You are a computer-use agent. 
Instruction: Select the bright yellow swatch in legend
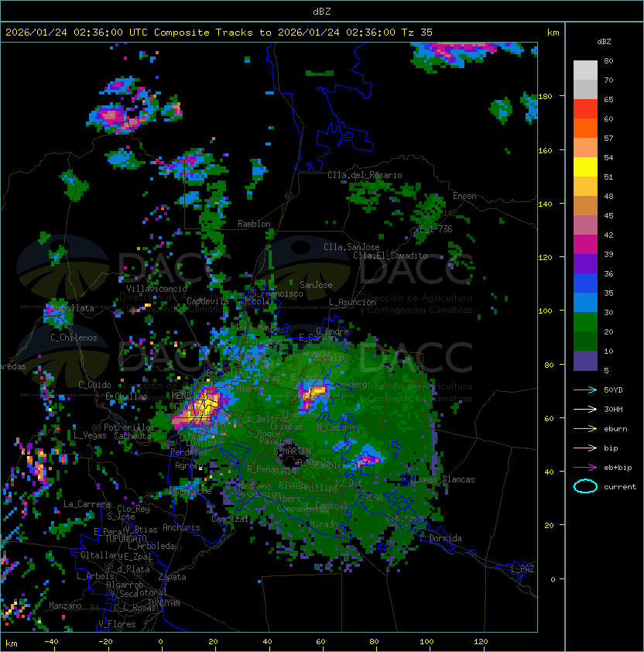pos(585,167)
